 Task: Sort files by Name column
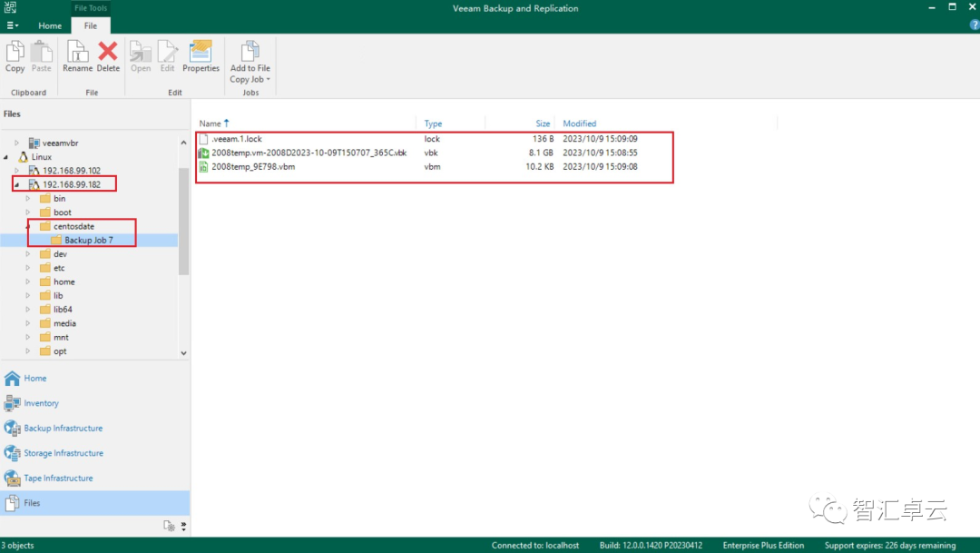pos(210,123)
